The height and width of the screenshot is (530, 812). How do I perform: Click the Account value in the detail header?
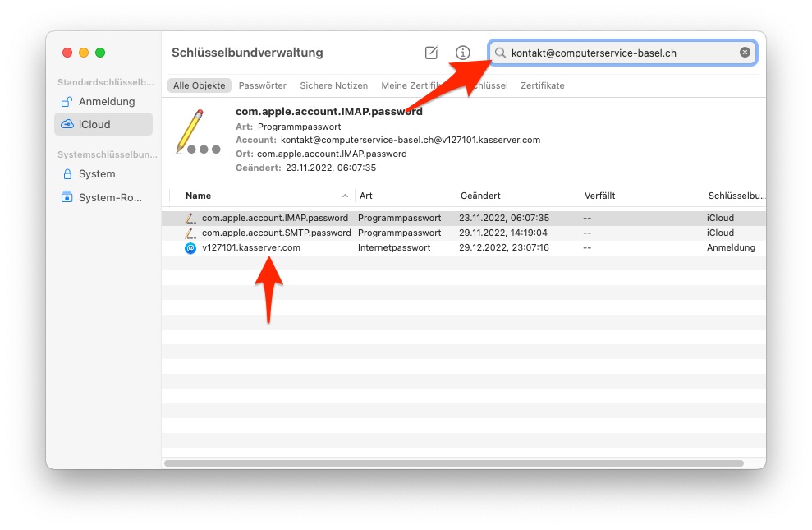[x=411, y=140]
